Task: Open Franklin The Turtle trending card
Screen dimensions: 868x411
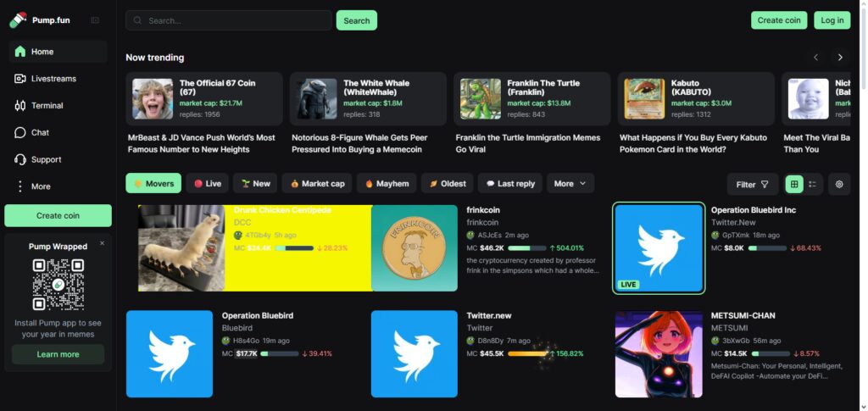Action: [532, 99]
